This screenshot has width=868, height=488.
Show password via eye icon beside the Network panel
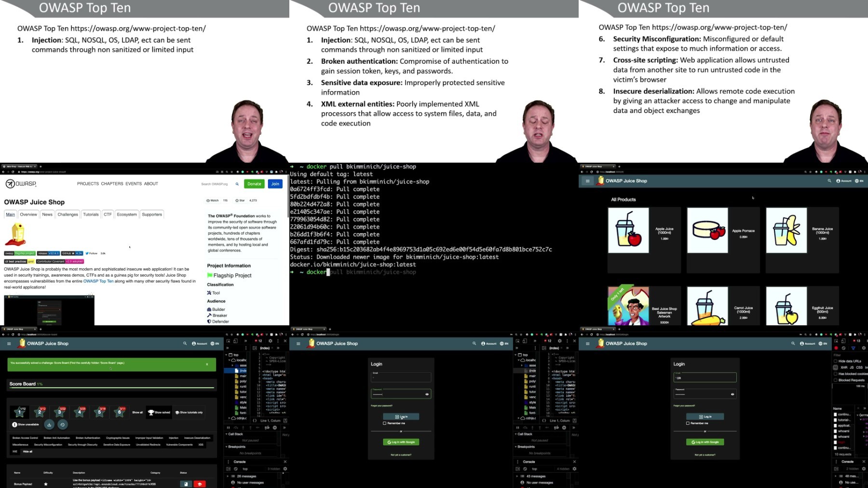[x=732, y=394]
